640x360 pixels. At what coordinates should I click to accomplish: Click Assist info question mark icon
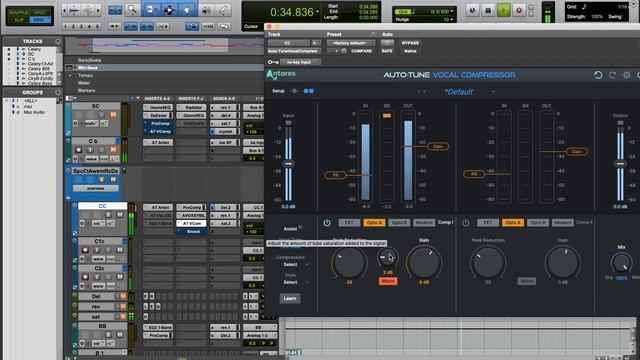click(300, 227)
